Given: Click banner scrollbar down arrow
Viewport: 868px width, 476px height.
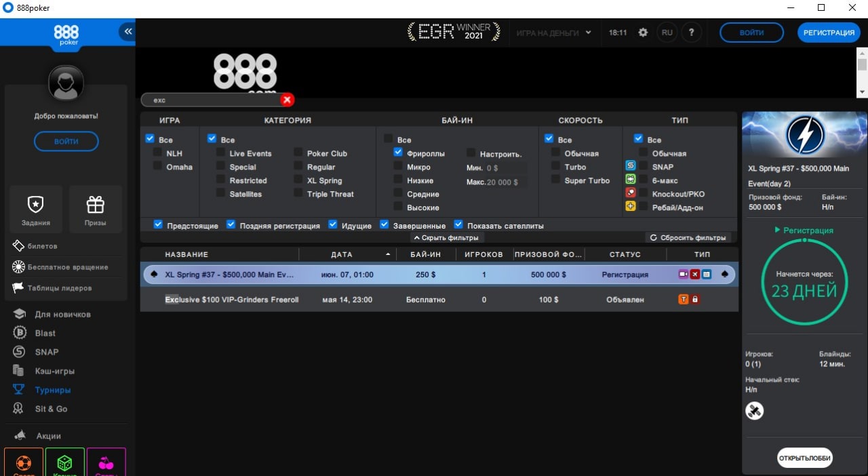Looking at the screenshot, I should (862, 92).
